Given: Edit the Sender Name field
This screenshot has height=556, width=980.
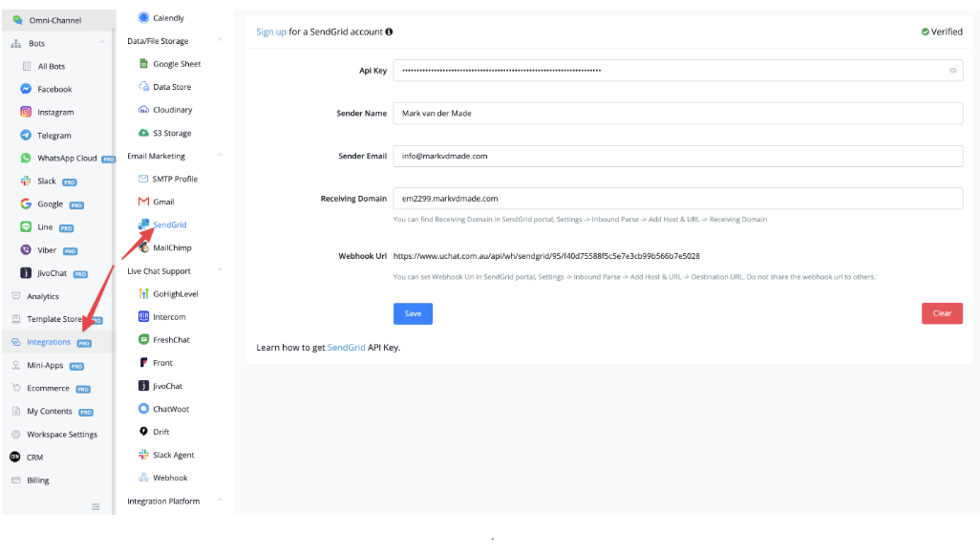Looking at the screenshot, I should 677,113.
